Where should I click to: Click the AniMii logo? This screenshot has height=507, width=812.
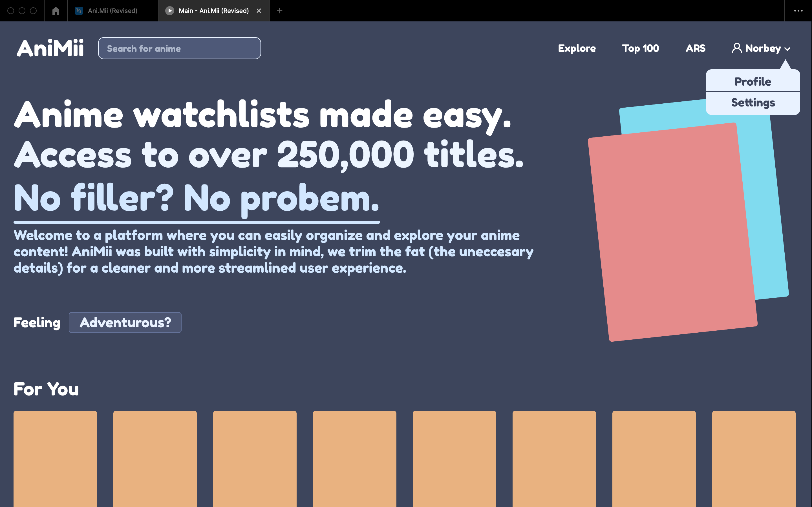(50, 48)
